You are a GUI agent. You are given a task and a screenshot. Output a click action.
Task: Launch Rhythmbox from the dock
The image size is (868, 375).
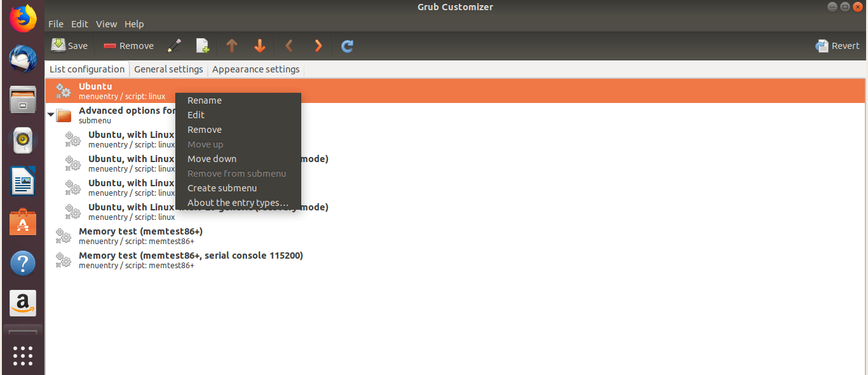(x=23, y=140)
